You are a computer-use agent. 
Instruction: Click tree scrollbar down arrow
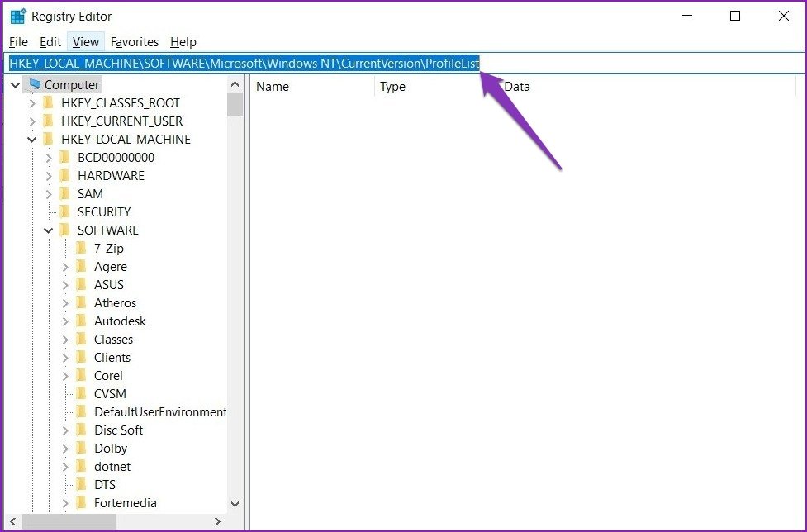pos(235,504)
